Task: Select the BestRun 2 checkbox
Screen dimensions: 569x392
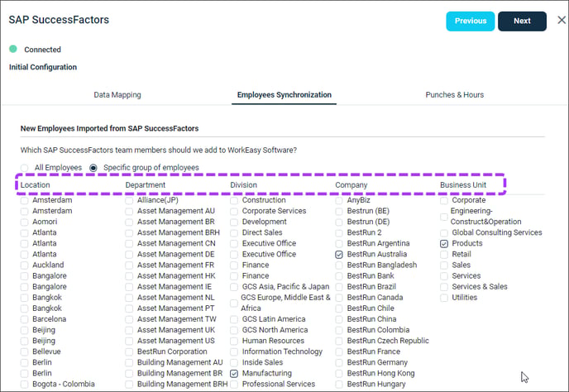Action: [x=339, y=232]
